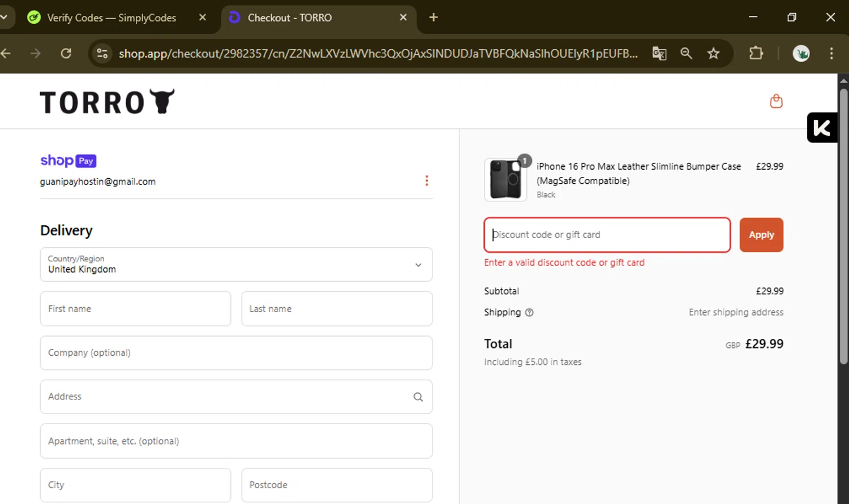Viewport: 849px width, 504px height.
Task: Open Chrome three-dot menu
Action: 831,53
